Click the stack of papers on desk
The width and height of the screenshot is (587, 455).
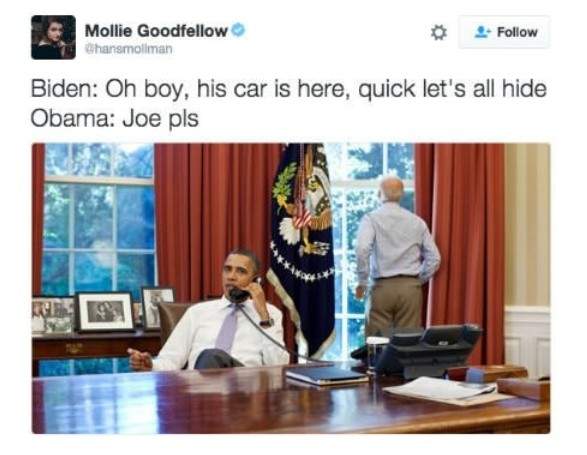(x=444, y=391)
